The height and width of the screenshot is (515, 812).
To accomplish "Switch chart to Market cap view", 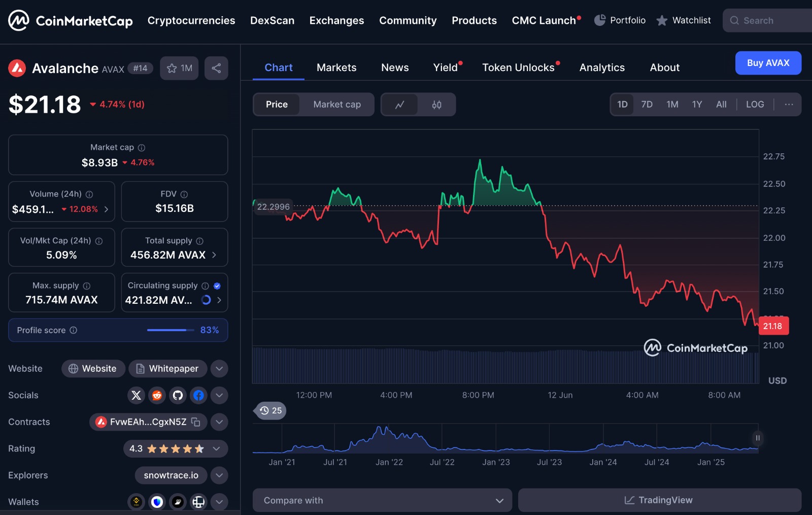I will [x=337, y=105].
